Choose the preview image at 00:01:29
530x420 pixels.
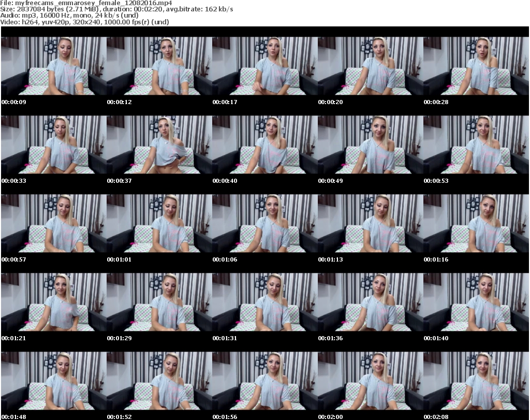click(x=159, y=302)
